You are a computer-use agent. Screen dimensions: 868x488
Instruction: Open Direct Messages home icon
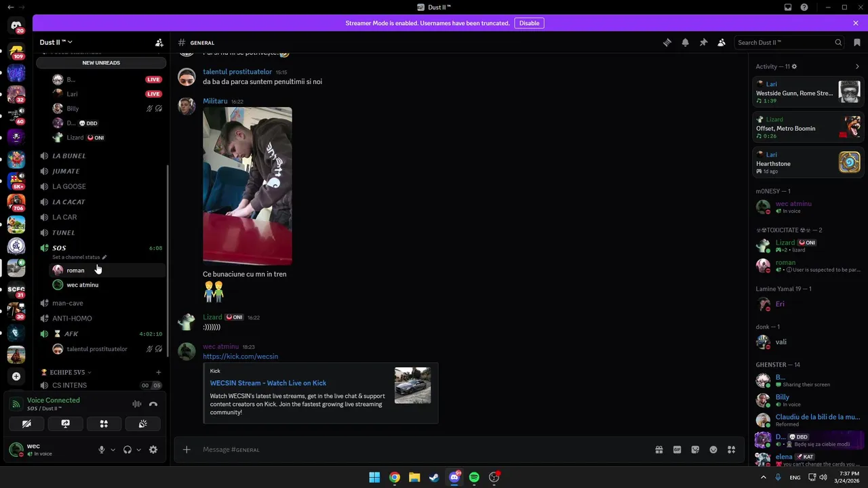coord(16,26)
